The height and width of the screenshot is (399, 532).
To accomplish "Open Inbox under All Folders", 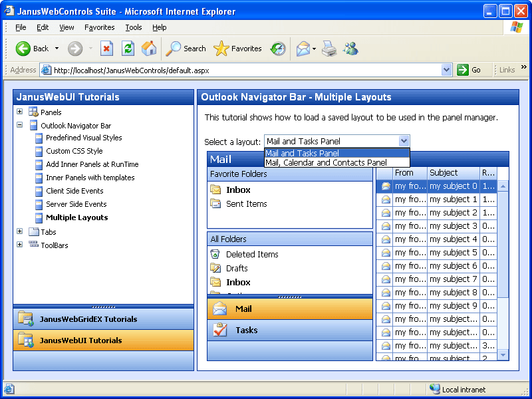I will tap(238, 282).
